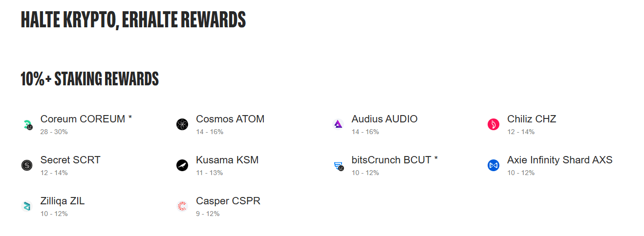
Task: Click the Coreum coin logo icon
Action: (27, 125)
